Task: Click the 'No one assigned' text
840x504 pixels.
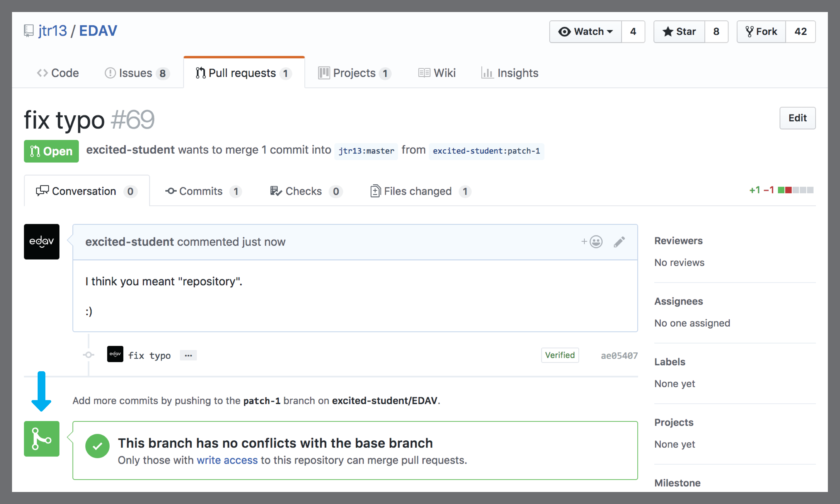Action: [x=692, y=323]
